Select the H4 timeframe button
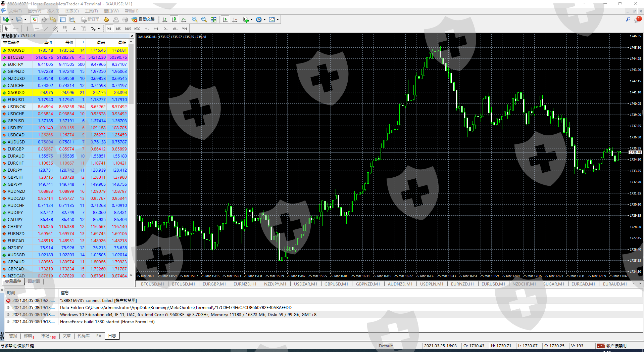644x352 pixels. pyautogui.click(x=156, y=29)
